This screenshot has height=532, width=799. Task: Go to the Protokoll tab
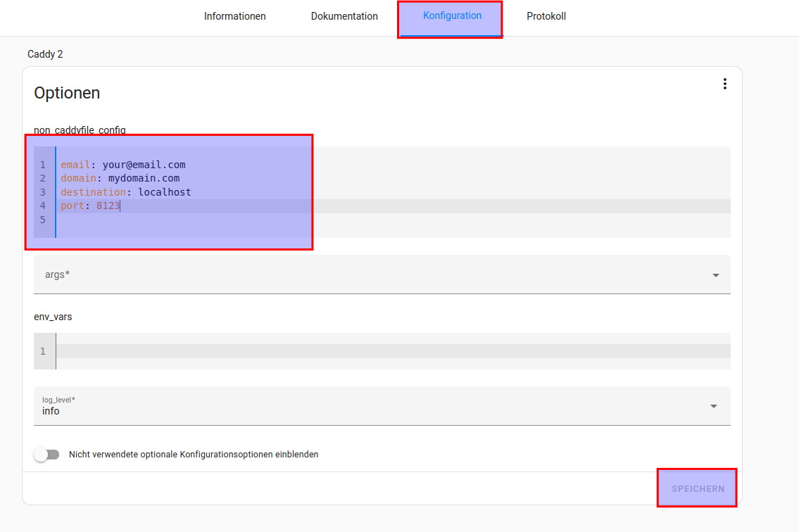coord(546,16)
